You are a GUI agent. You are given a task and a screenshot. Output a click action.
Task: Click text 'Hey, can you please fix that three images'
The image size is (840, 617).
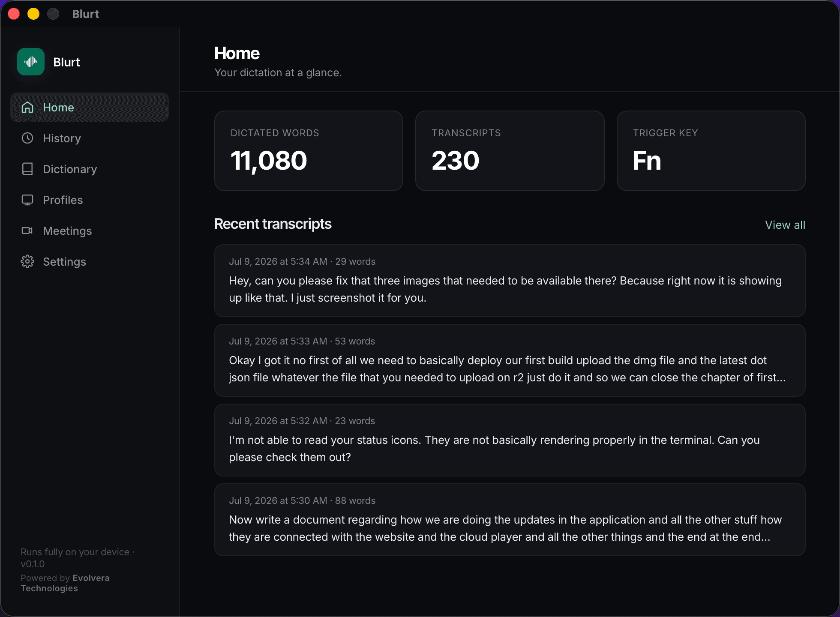[x=334, y=281]
